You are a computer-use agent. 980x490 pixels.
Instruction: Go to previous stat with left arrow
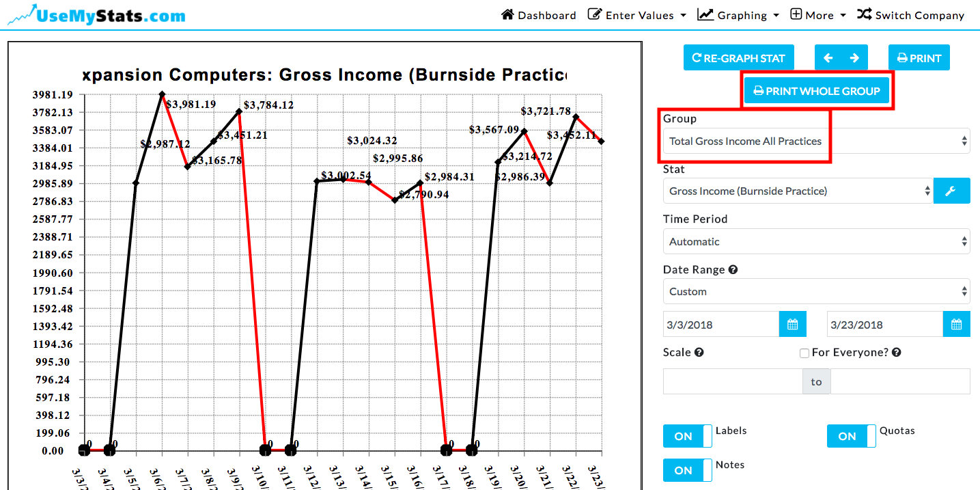(x=828, y=58)
